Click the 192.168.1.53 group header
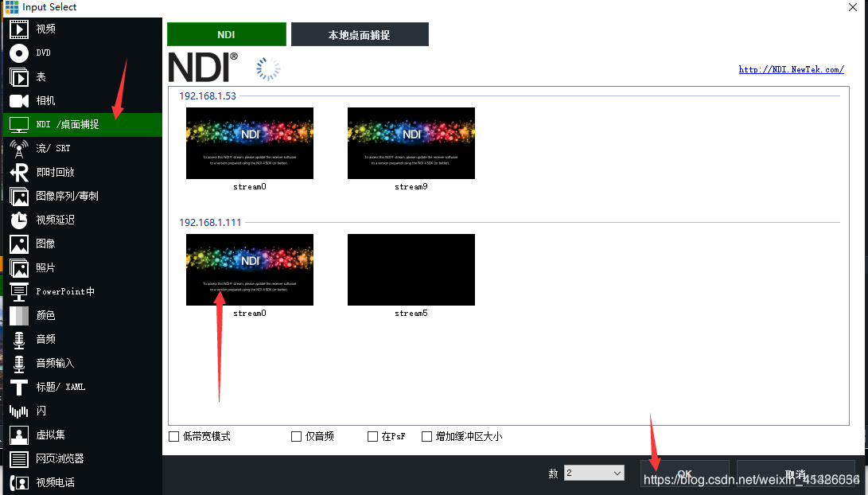868x495 pixels. (x=208, y=95)
